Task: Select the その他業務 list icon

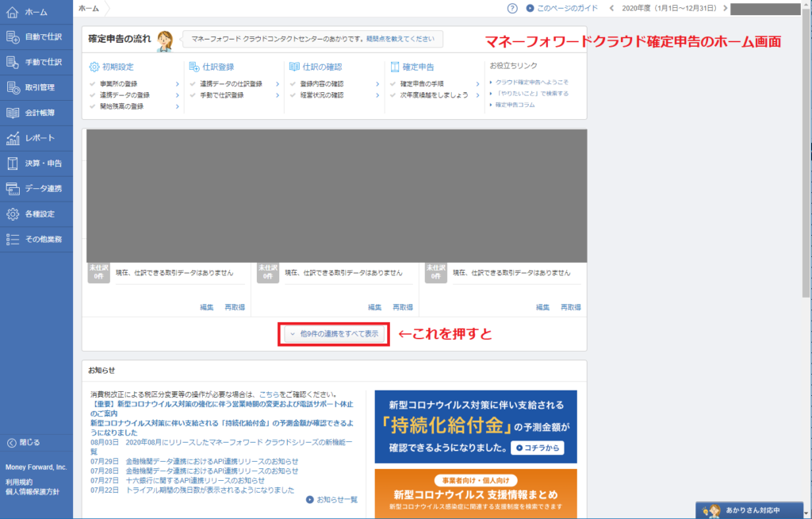Action: [x=13, y=239]
